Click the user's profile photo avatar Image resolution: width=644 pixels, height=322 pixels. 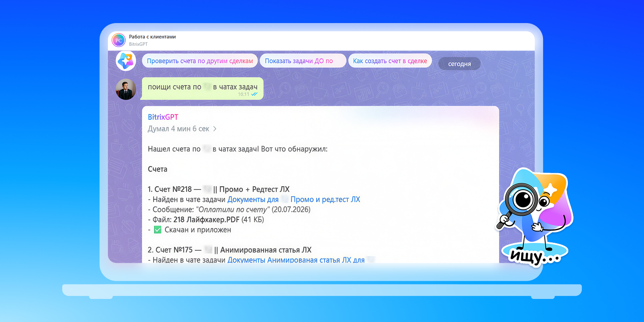tap(126, 89)
